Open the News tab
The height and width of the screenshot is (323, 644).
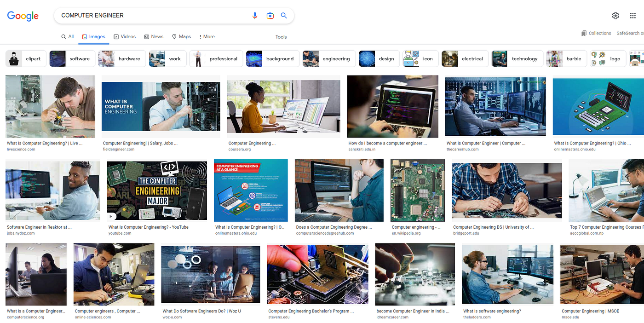click(x=154, y=37)
